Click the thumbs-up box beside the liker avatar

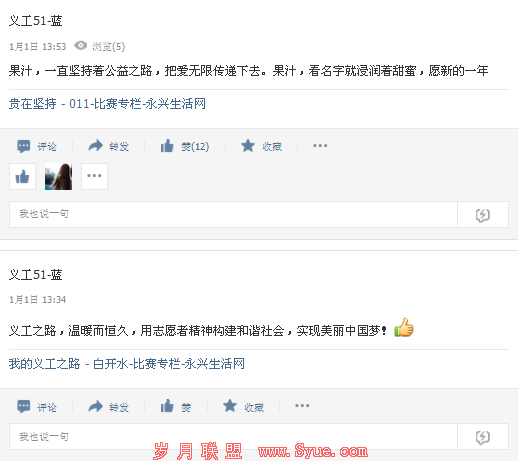22,177
